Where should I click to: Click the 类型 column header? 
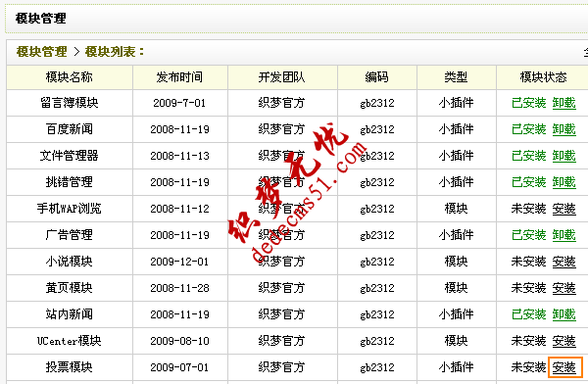[456, 77]
